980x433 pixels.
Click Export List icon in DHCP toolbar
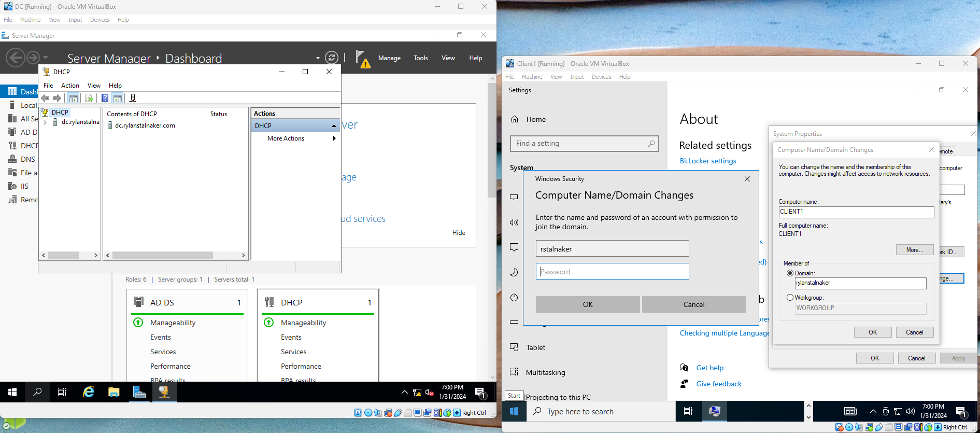click(x=89, y=98)
